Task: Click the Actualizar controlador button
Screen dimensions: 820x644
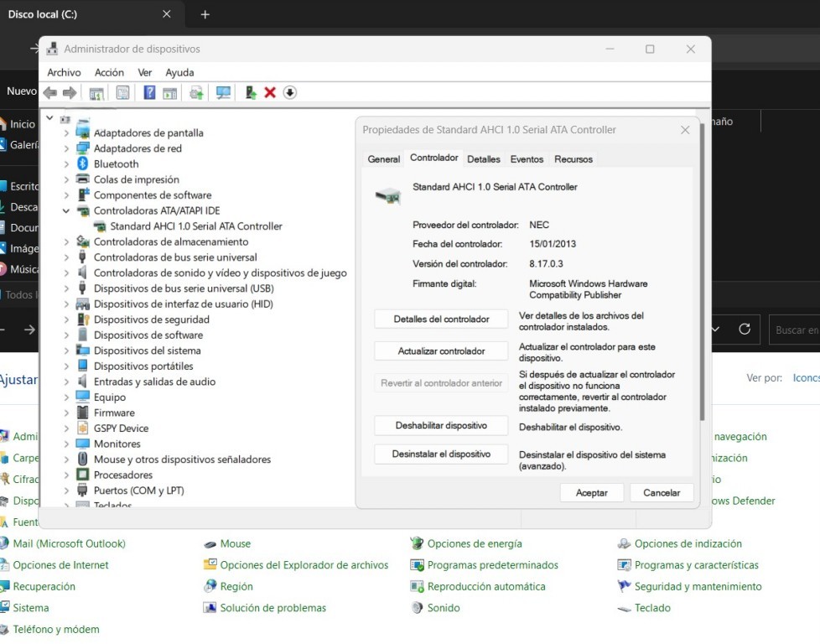Action: coord(441,351)
